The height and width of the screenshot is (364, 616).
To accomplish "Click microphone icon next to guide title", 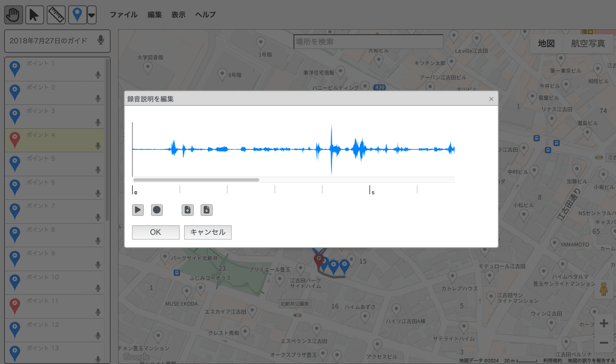I will coord(100,40).
